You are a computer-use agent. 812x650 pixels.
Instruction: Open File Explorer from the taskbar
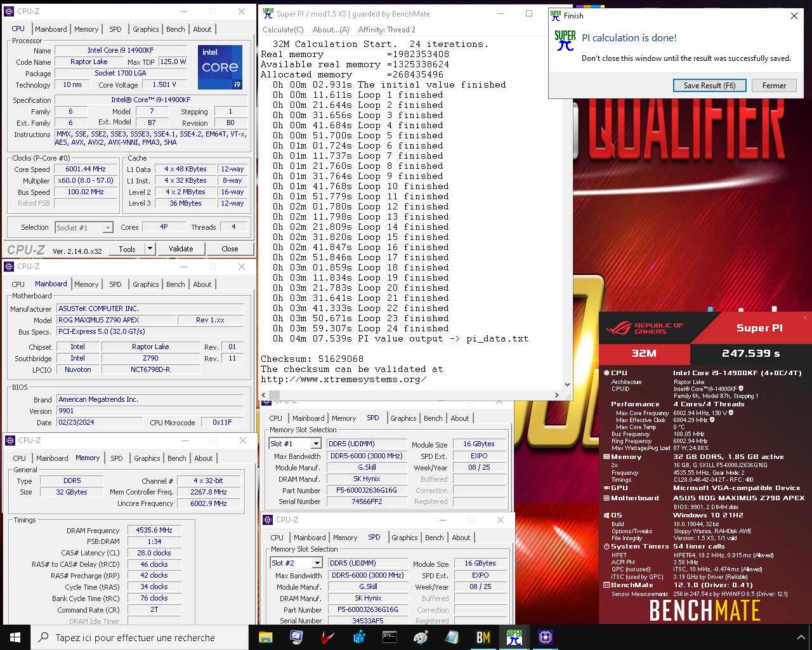pos(266,637)
